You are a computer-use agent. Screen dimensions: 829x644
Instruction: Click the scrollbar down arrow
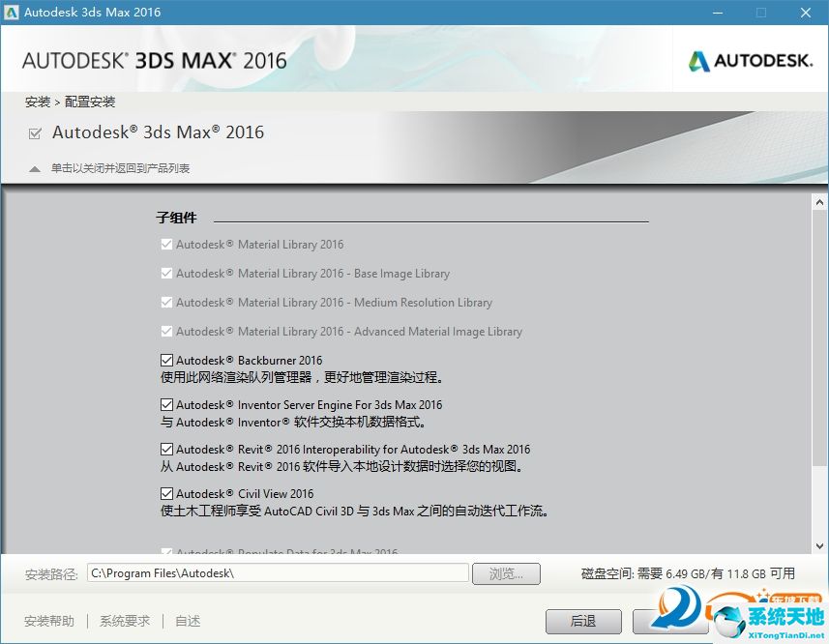819,546
